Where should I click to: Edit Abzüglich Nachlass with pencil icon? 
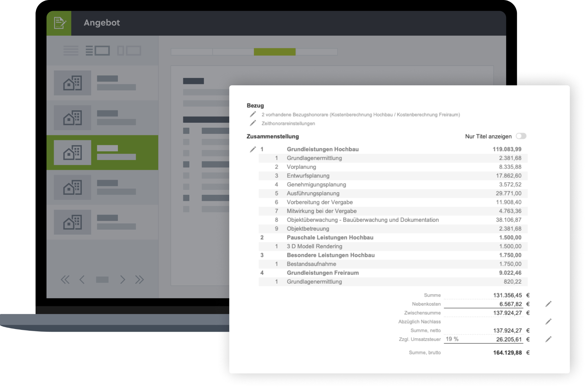coord(548,321)
